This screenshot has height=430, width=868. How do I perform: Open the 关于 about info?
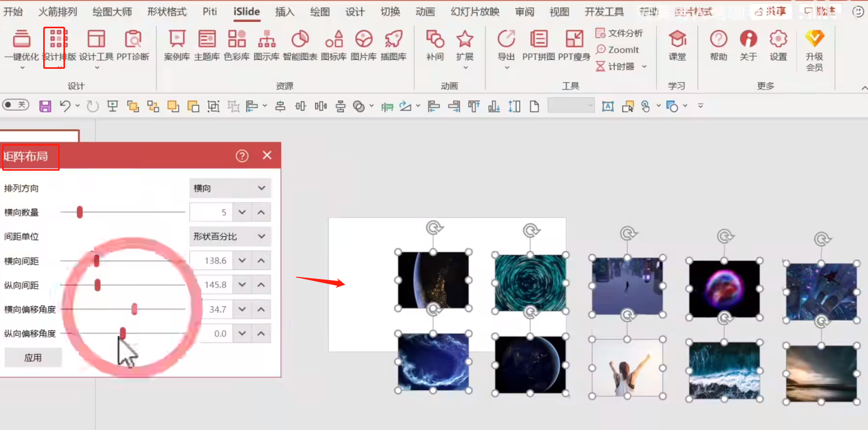[x=749, y=46]
